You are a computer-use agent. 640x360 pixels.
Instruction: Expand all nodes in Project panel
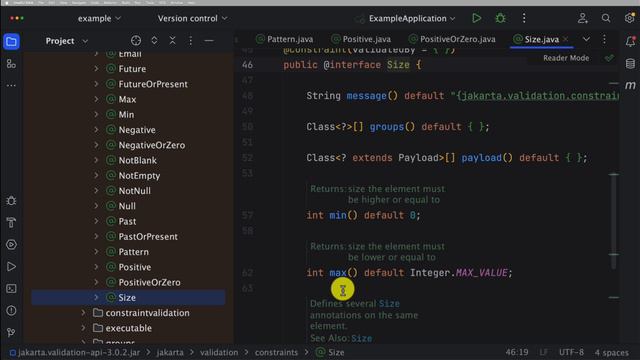154,40
